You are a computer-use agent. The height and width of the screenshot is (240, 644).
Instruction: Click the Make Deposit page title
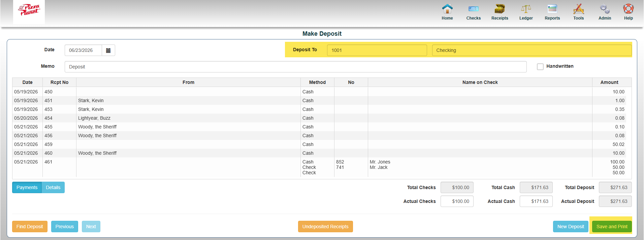pyautogui.click(x=322, y=34)
